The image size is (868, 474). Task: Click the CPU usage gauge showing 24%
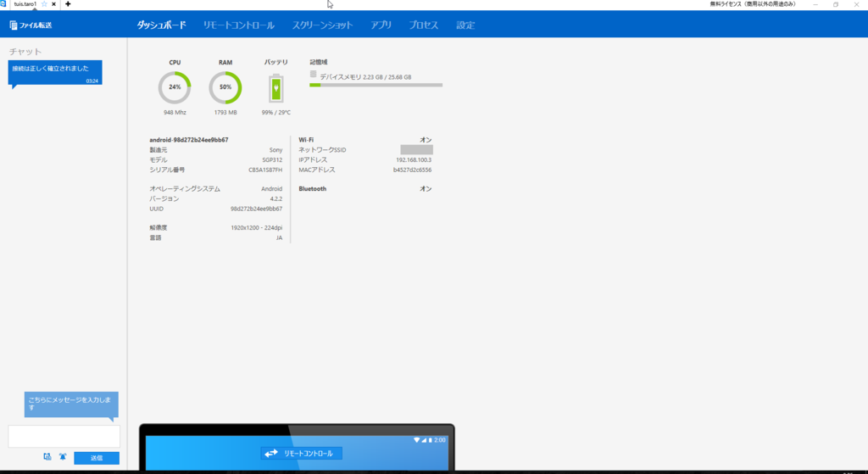pyautogui.click(x=175, y=87)
